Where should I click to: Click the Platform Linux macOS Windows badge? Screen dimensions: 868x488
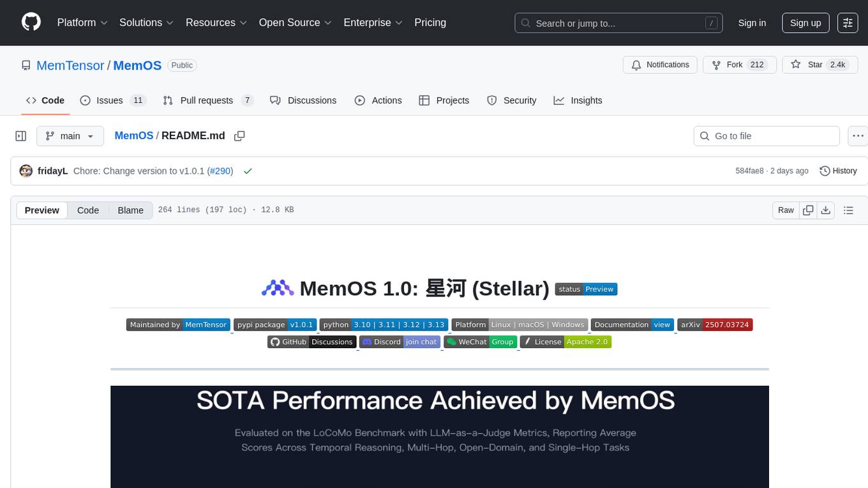coord(520,324)
